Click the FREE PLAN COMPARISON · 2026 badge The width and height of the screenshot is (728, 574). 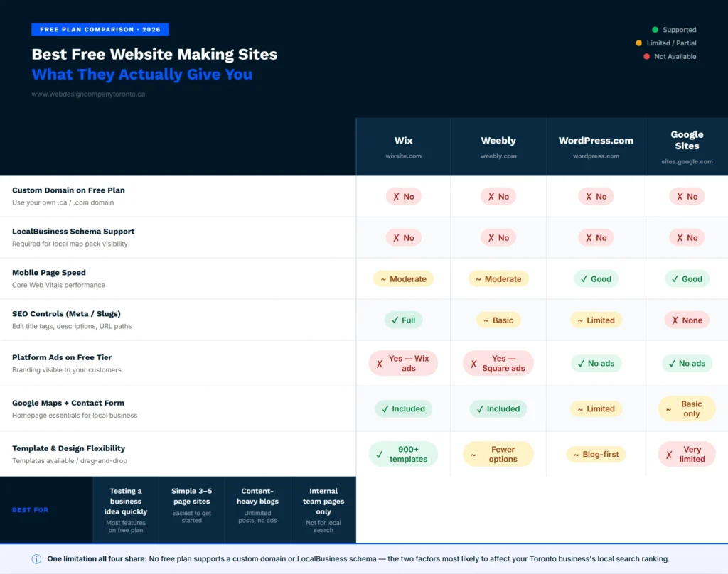pyautogui.click(x=100, y=29)
